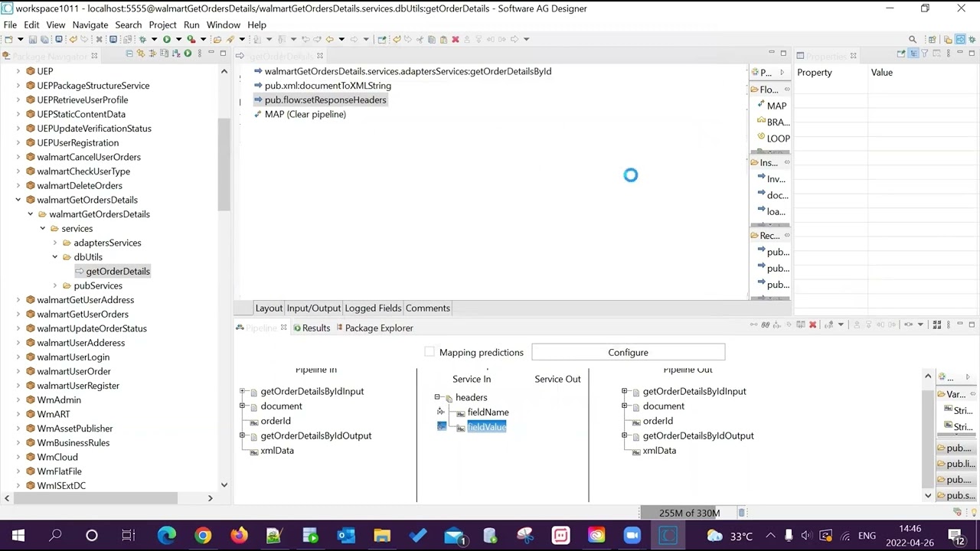Click Package Navigator horizontal scrollbar right arrow
This screenshot has height=551, width=980.
[x=211, y=498]
